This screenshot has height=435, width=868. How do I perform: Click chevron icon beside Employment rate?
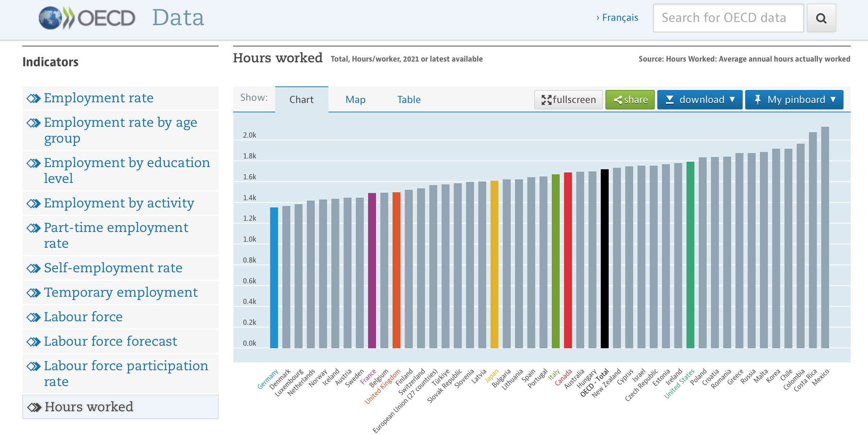click(34, 98)
